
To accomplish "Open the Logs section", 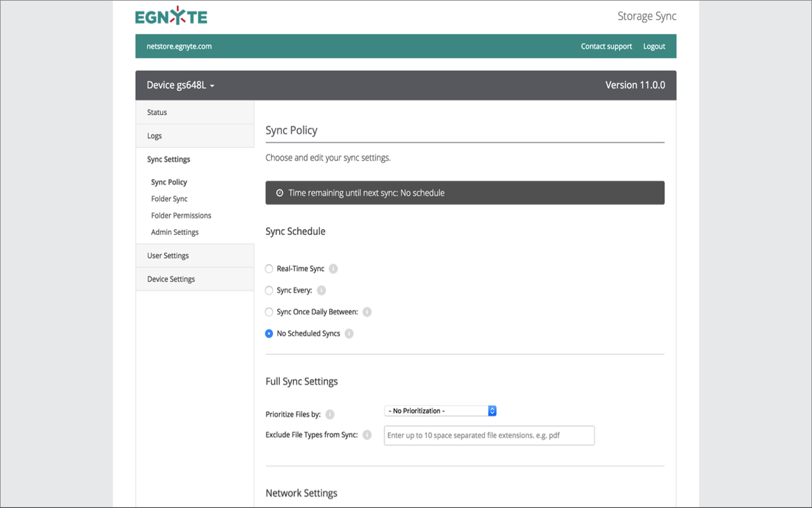I will click(154, 135).
